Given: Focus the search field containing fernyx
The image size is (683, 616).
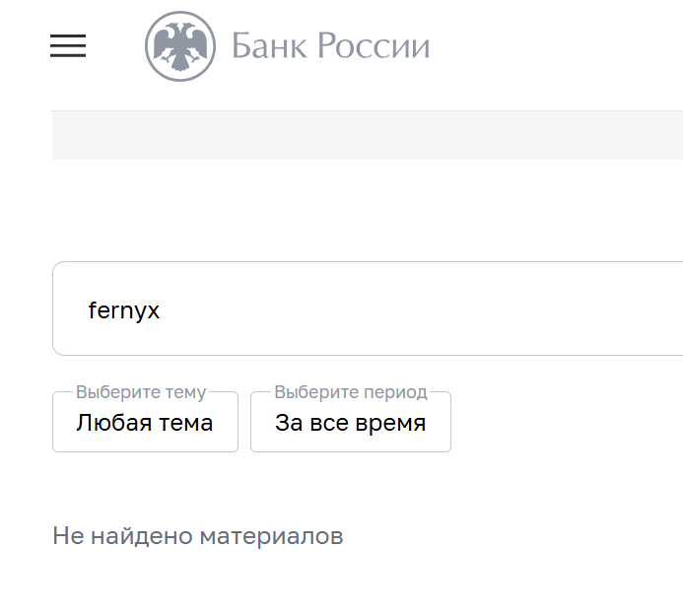Looking at the screenshot, I should coord(367,308).
